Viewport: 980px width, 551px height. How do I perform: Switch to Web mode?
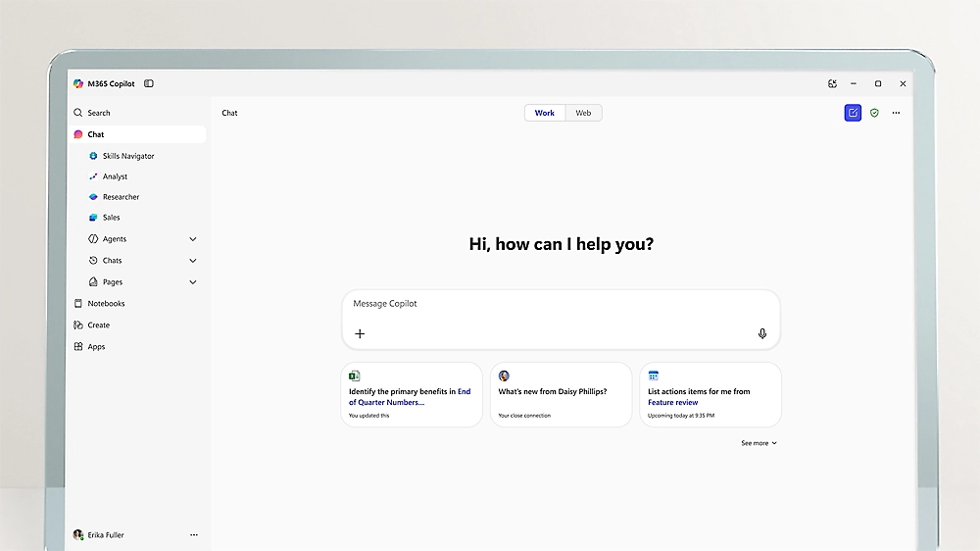583,113
